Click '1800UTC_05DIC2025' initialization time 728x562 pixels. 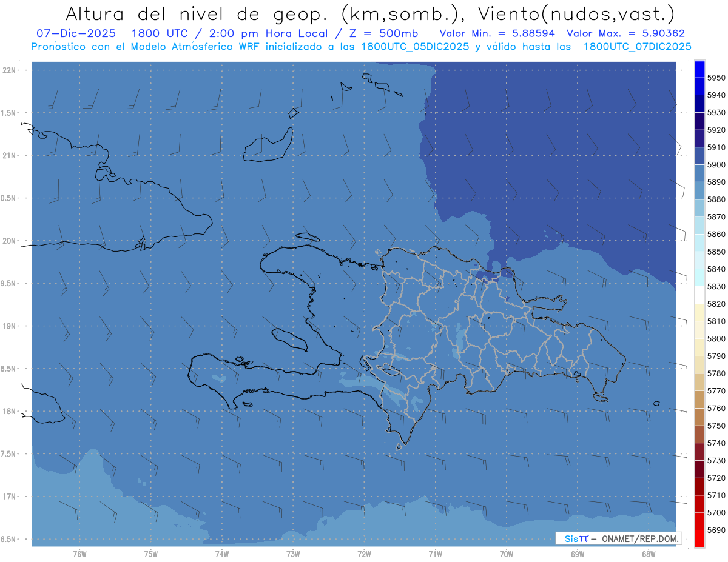[x=413, y=47]
